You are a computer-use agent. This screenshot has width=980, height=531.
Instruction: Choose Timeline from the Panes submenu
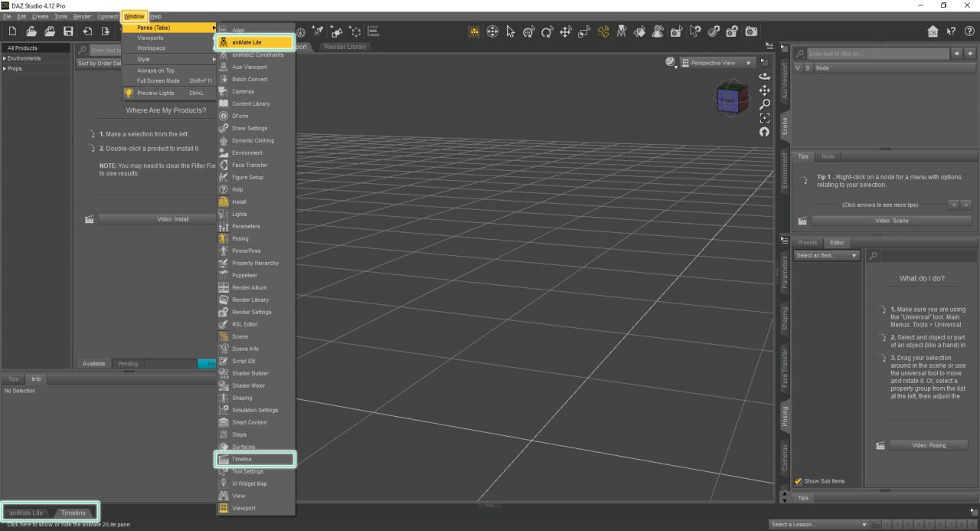click(255, 459)
